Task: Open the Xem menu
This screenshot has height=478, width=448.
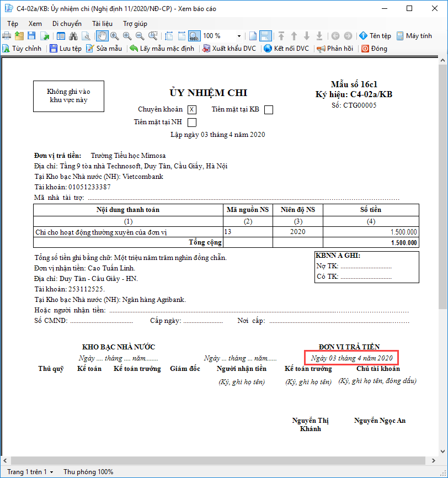Action: (x=35, y=24)
